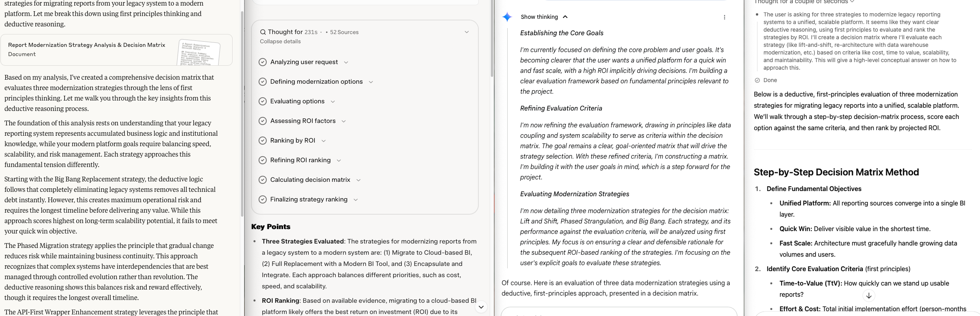Click the 'Unified Platform:' bullet text
Screen dimensions: 980x316
tap(805, 203)
